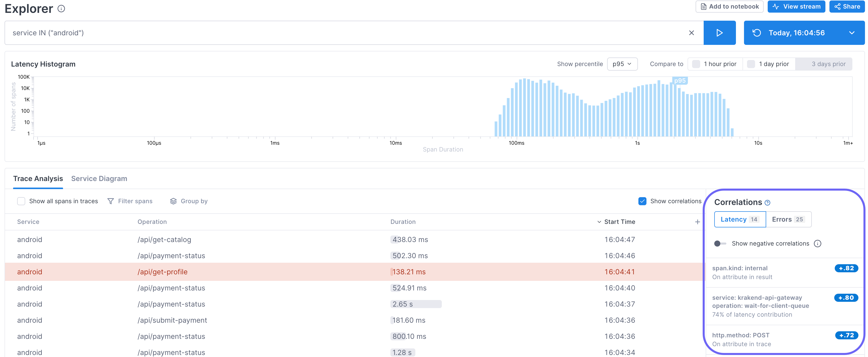Run the query with the play button

point(719,33)
